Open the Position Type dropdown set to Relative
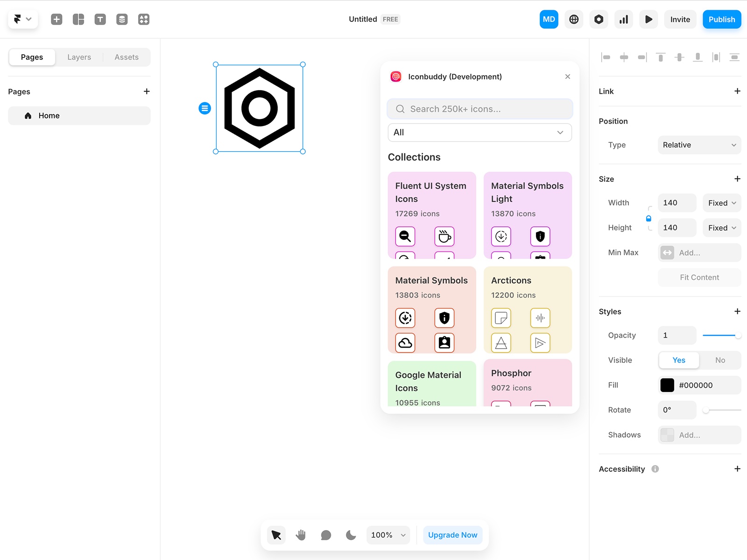Viewport: 747px width, 560px height. pos(699,145)
